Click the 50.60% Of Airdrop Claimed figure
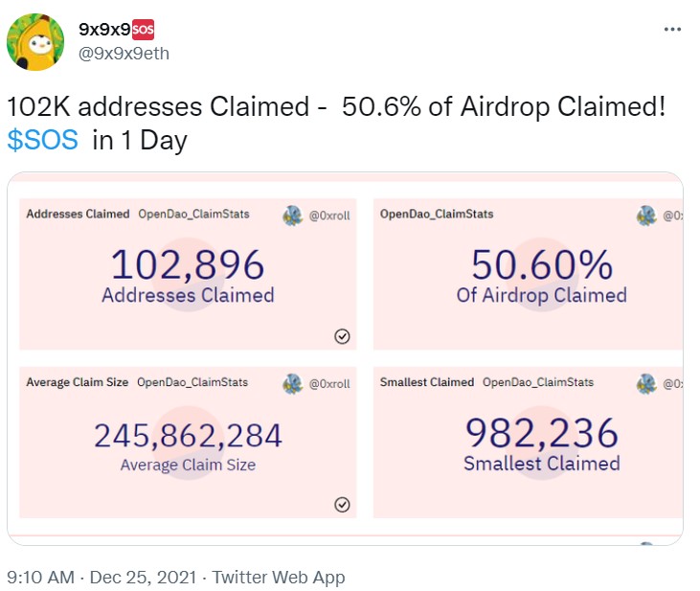The width and height of the screenshot is (700, 591). pyautogui.click(x=541, y=265)
